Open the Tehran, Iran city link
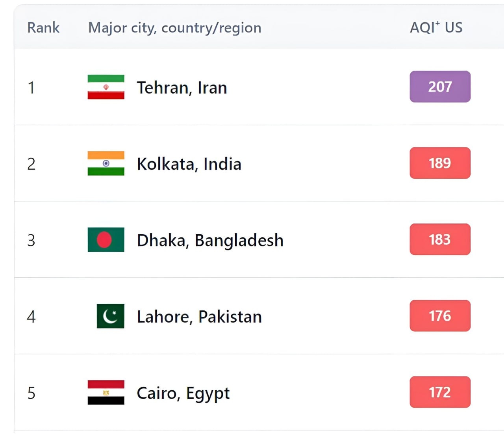The width and height of the screenshot is (504, 441). click(182, 88)
